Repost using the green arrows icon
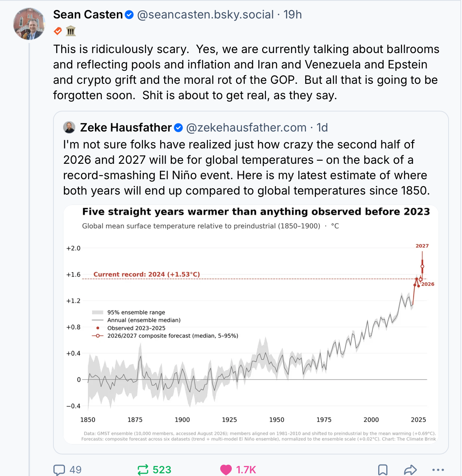Screen dimensions: 462x476 click(x=143, y=470)
